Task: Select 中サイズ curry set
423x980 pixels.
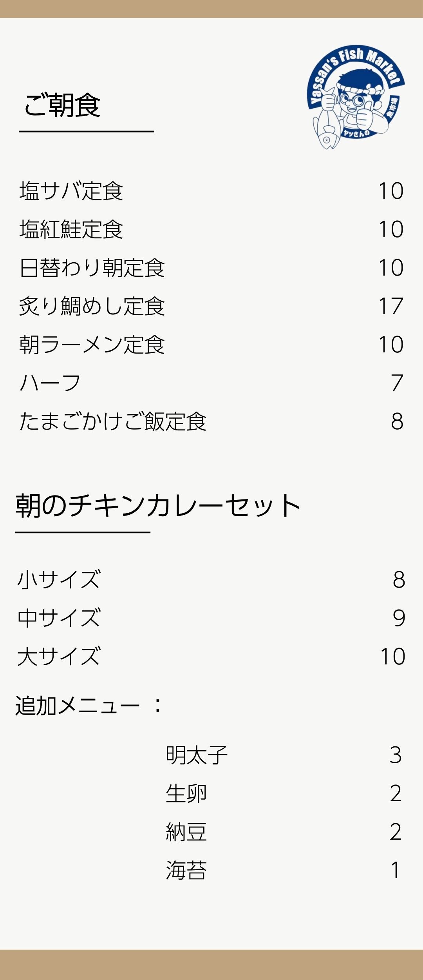Action: (59, 618)
